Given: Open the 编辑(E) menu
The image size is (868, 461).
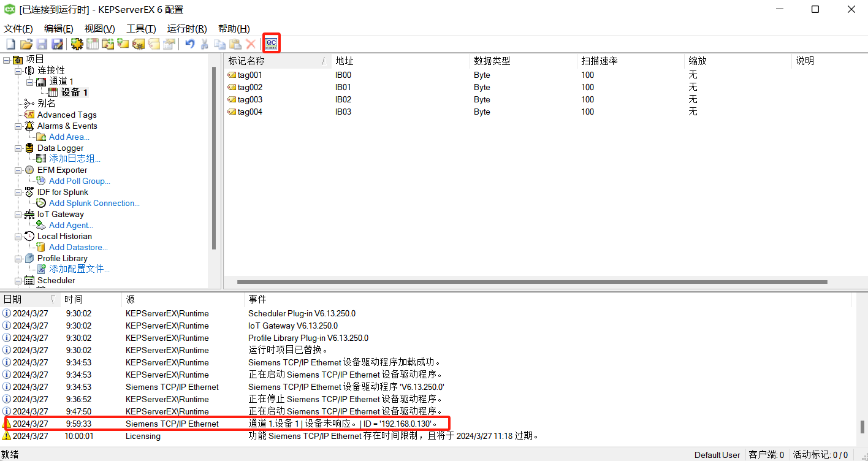Looking at the screenshot, I should click(59, 29).
